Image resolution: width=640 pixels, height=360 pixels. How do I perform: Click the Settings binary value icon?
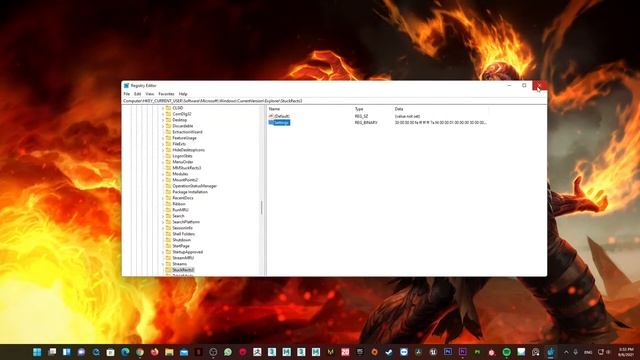click(x=271, y=122)
